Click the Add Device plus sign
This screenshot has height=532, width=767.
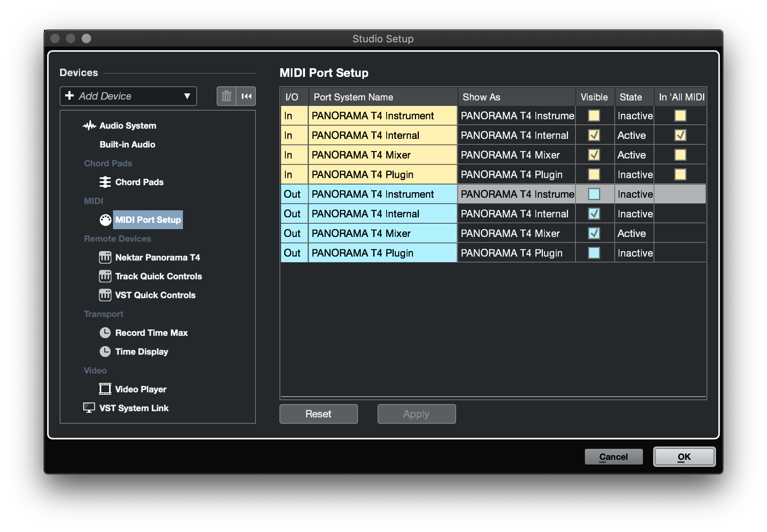click(x=69, y=96)
